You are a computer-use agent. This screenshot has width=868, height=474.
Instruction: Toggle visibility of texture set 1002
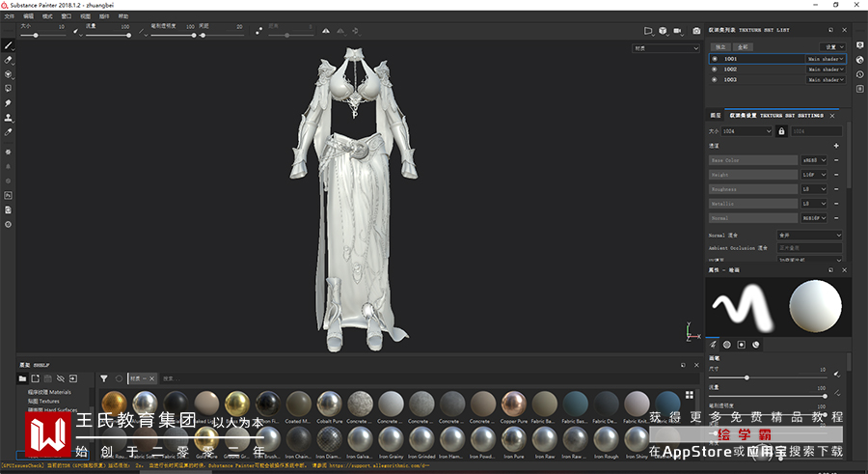pos(714,70)
